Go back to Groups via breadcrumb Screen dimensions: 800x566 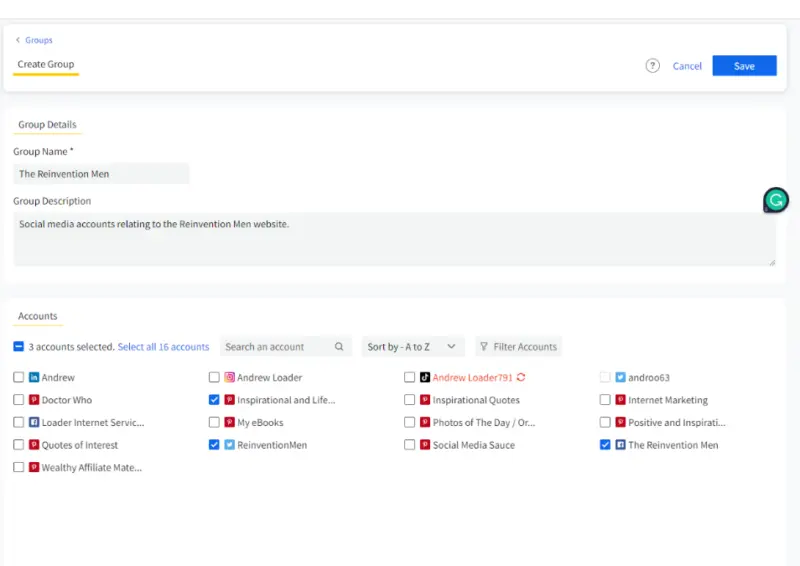[38, 40]
